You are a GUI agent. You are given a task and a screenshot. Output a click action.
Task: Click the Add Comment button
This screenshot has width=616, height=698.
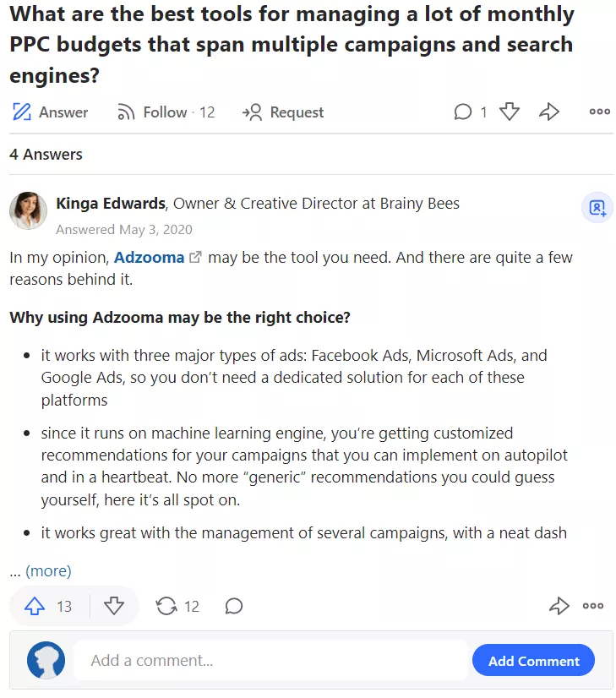point(534,661)
